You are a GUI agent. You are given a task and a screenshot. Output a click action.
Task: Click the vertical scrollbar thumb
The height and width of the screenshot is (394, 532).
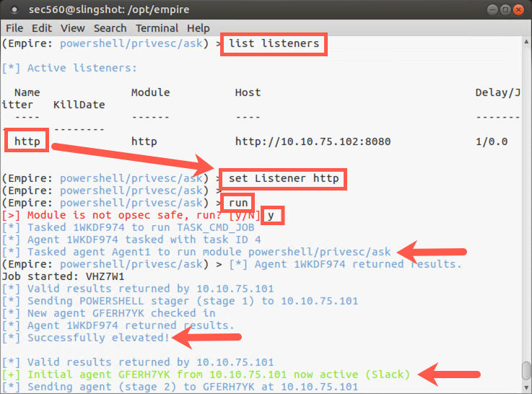pyautogui.click(x=526, y=371)
